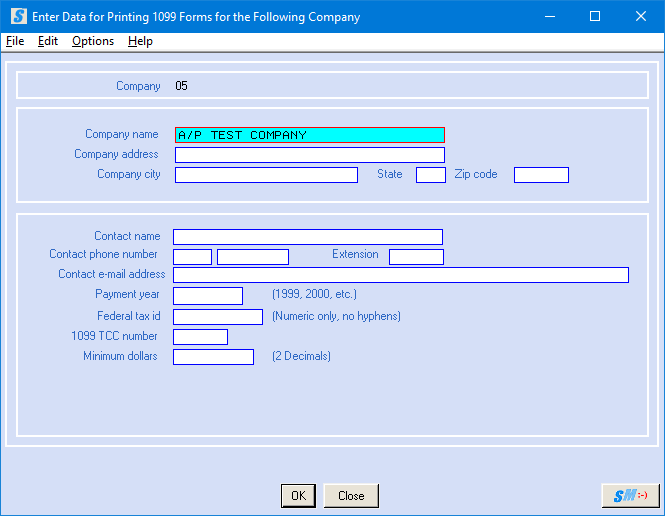Click the Extension input box
This screenshot has height=516, width=665.
[x=416, y=257]
